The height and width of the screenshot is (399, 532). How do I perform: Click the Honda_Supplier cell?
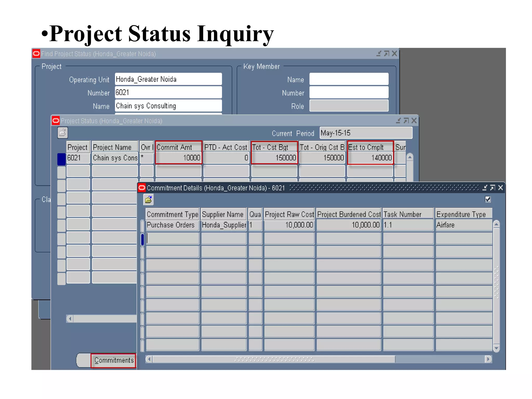(224, 225)
